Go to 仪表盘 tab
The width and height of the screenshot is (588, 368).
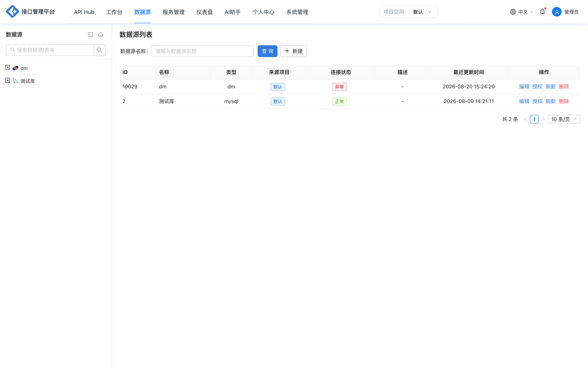[x=205, y=12]
